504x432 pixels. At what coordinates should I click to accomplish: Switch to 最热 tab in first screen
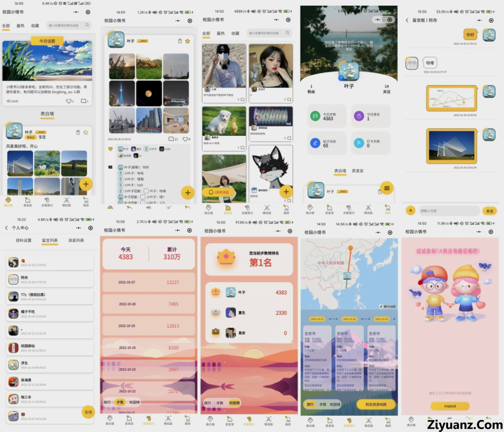21,26
